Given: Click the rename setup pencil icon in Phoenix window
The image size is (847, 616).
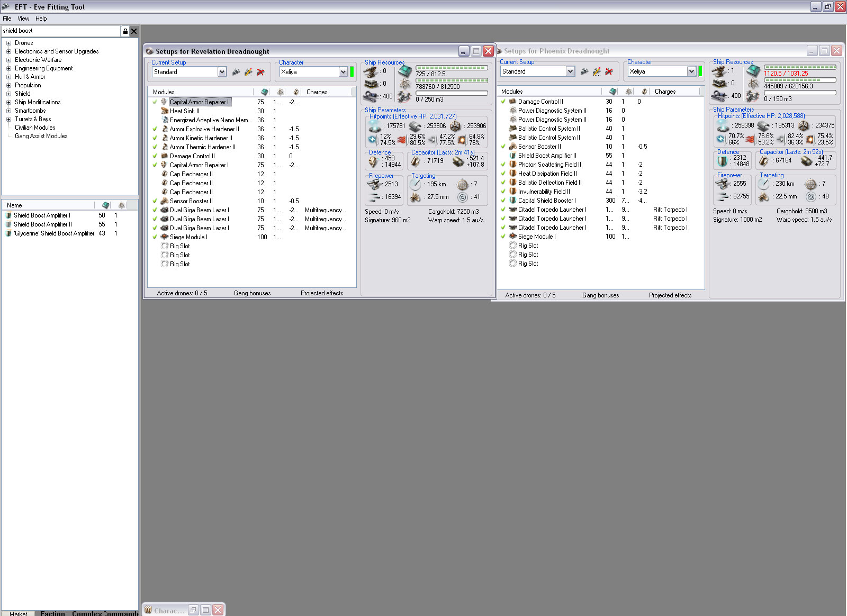Looking at the screenshot, I should click(x=597, y=71).
